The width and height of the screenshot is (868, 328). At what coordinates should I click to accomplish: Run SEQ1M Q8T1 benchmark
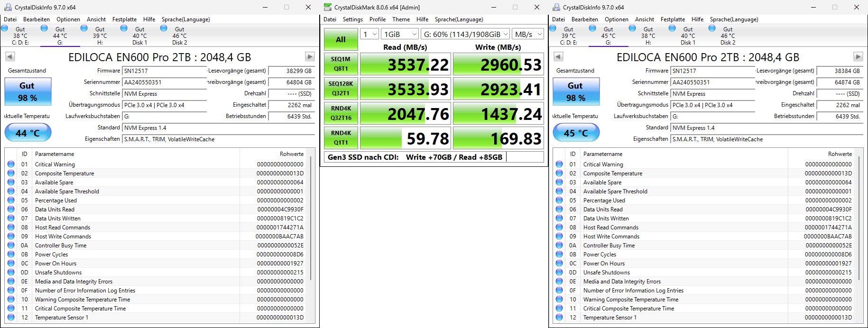pyautogui.click(x=341, y=64)
